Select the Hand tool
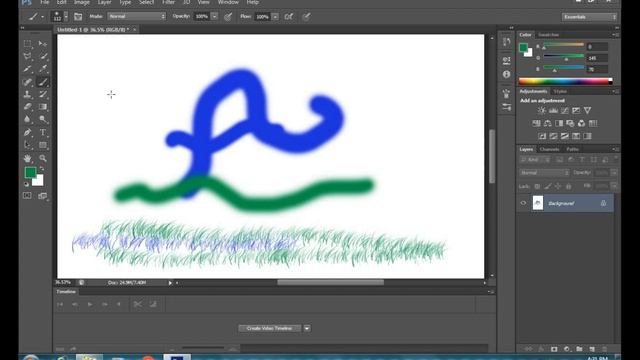This screenshot has height=360, width=640. click(27, 158)
